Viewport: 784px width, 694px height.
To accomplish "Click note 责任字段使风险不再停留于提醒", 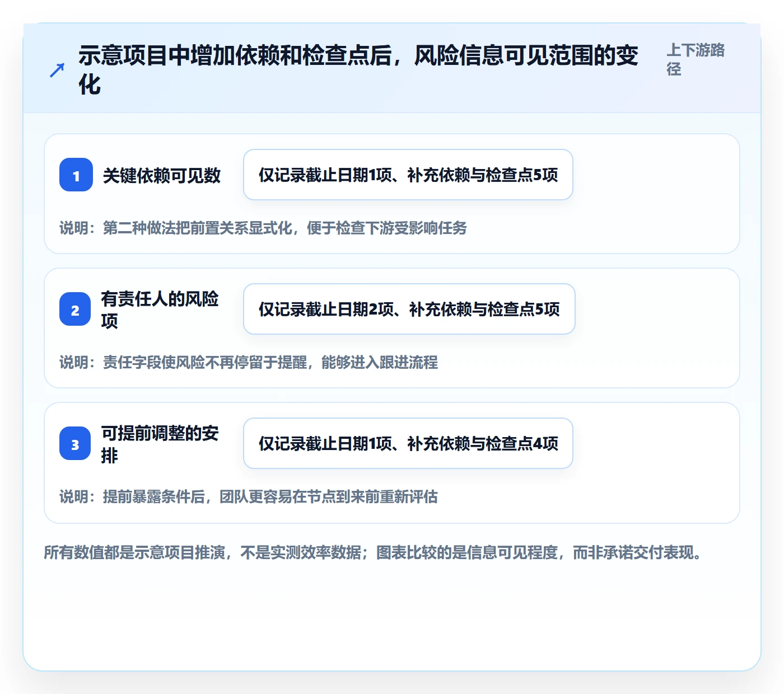I will [249, 362].
